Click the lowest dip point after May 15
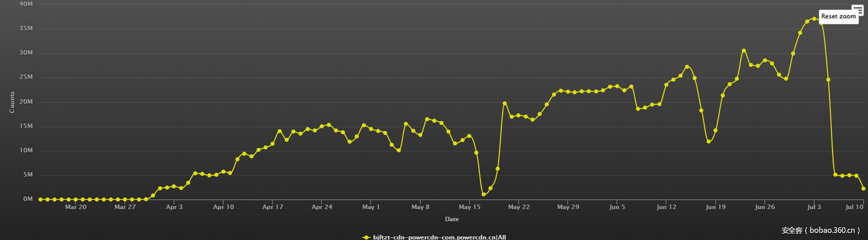This screenshot has width=868, height=240. click(x=483, y=194)
